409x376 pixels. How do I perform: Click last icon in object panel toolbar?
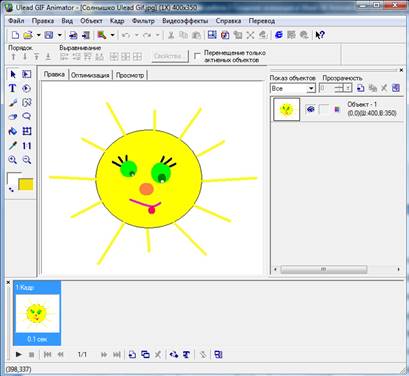pos(396,88)
